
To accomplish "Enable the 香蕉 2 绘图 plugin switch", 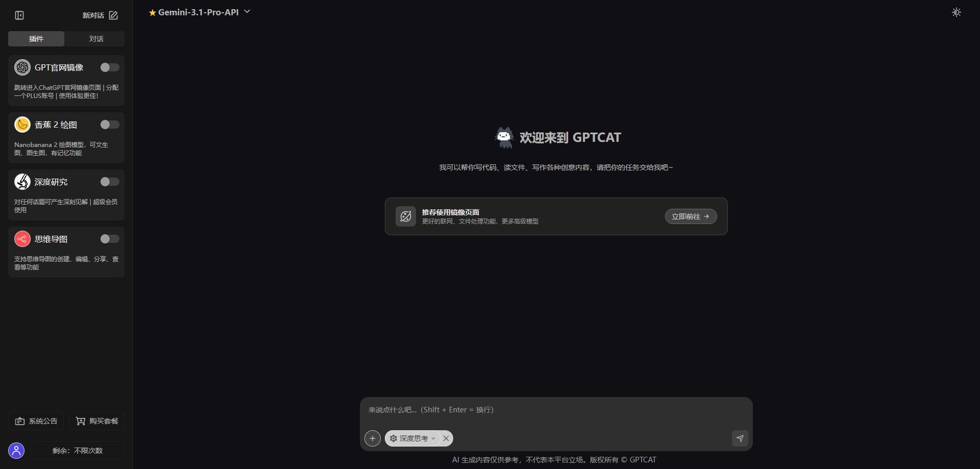I will [x=110, y=125].
